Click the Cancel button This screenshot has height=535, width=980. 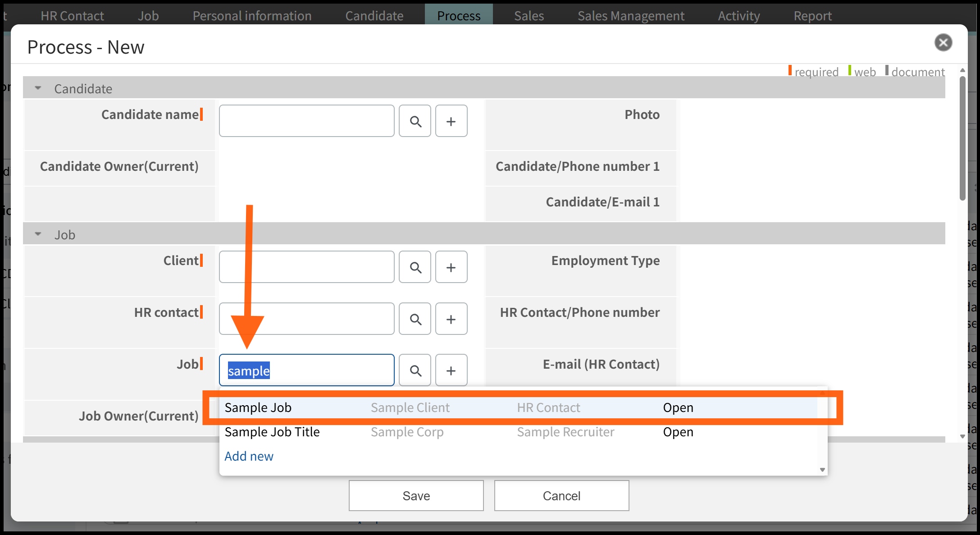[x=561, y=496]
